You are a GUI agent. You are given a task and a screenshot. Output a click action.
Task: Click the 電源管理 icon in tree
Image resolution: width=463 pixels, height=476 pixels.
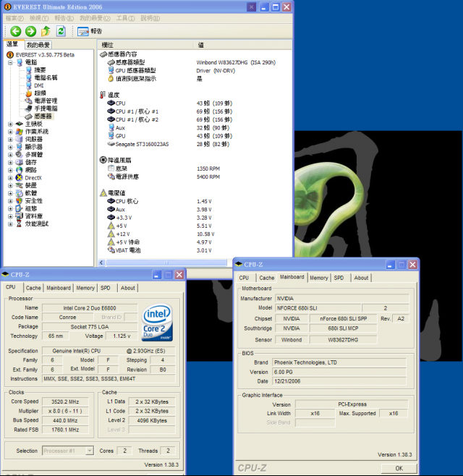click(x=28, y=101)
